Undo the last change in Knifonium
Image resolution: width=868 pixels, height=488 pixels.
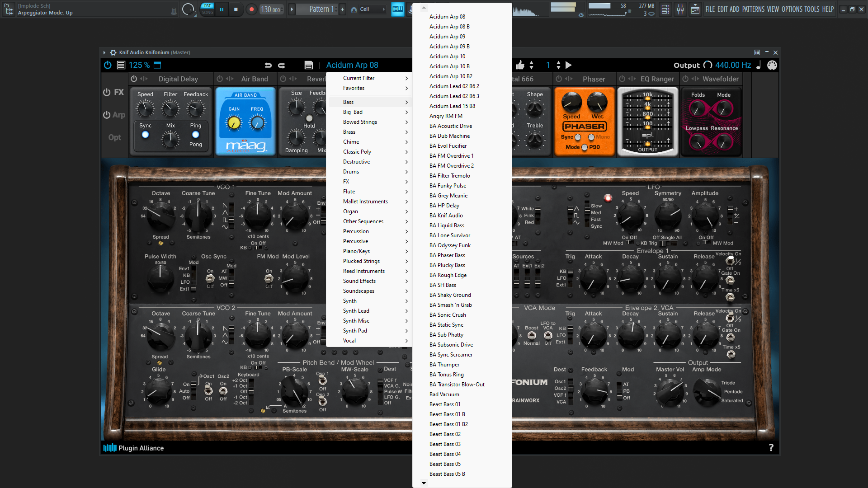[x=268, y=65]
